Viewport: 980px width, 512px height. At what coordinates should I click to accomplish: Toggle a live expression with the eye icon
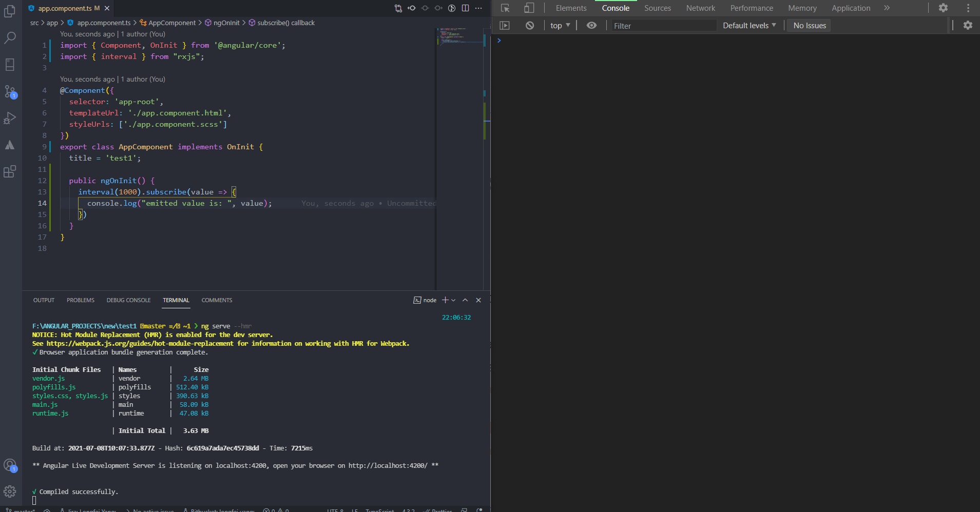591,25
